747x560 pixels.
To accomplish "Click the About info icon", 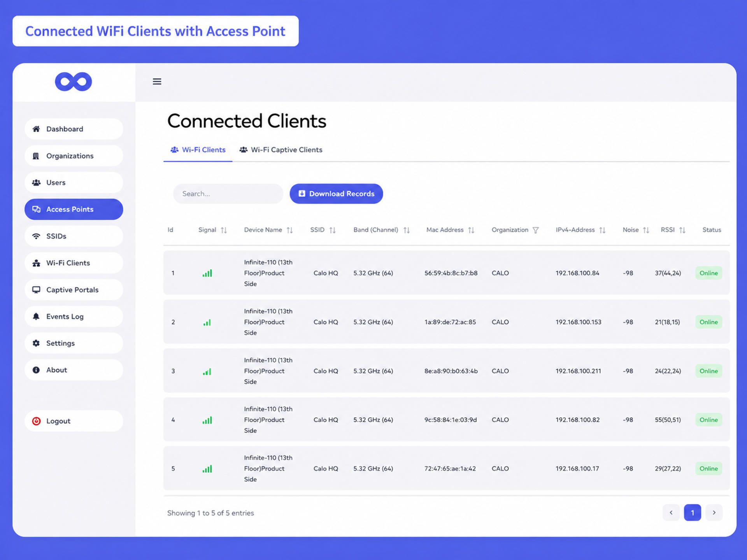I will (x=36, y=370).
